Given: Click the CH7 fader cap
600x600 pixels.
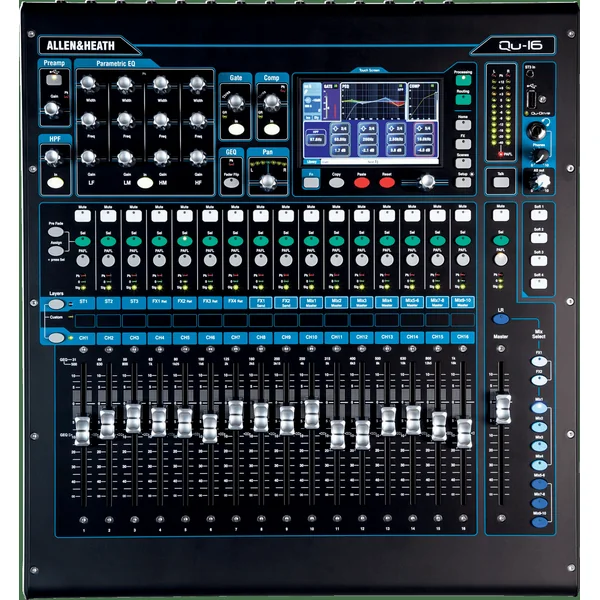Looking at the screenshot, I should click(x=235, y=415).
